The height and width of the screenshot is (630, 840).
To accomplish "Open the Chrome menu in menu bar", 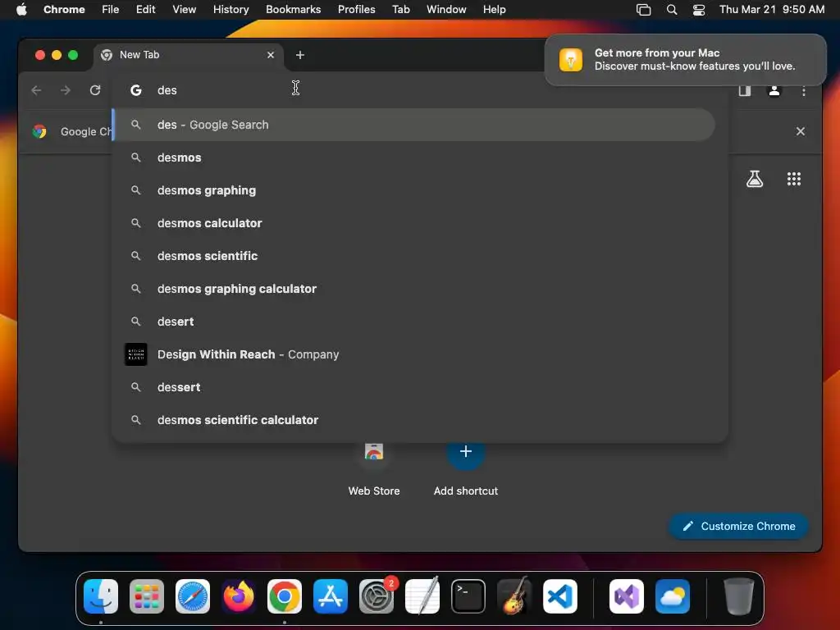I will point(64,10).
